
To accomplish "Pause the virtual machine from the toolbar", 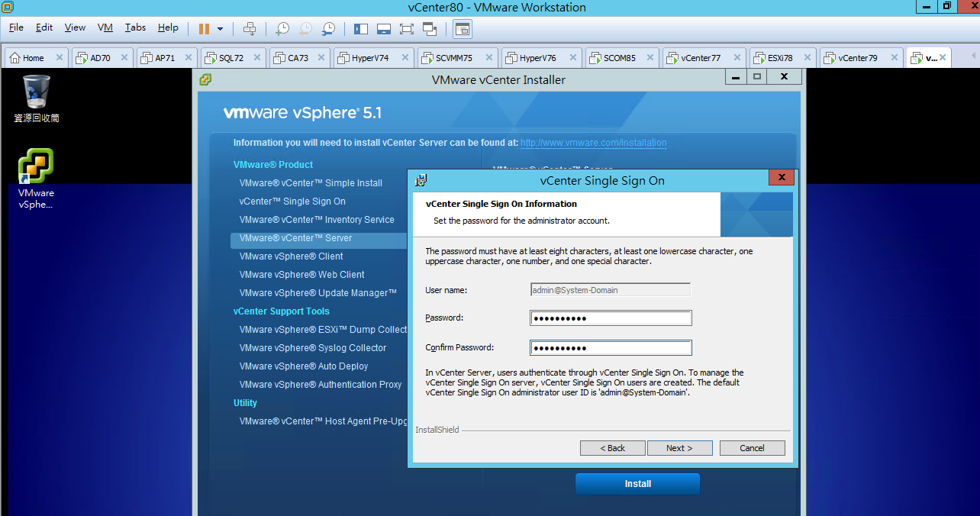I will pyautogui.click(x=204, y=29).
